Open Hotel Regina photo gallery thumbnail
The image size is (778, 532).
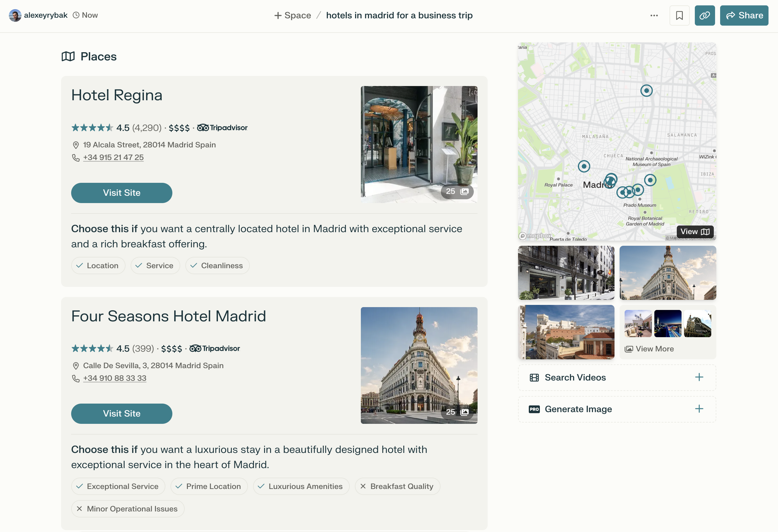(419, 144)
